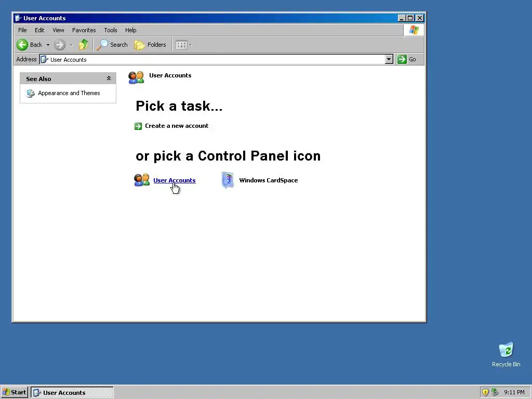Screen dimensions: 532x399
Task: Click the User Accounts two-people icon in list
Action: click(x=142, y=180)
